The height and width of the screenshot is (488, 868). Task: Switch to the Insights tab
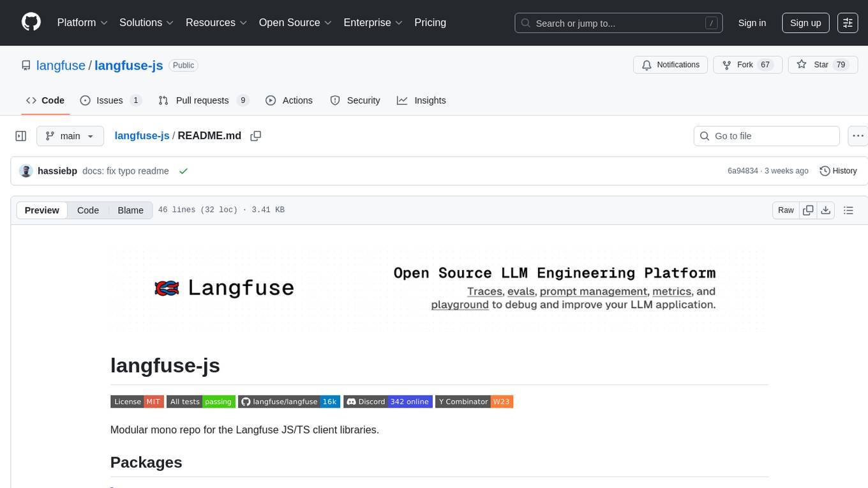(x=421, y=100)
